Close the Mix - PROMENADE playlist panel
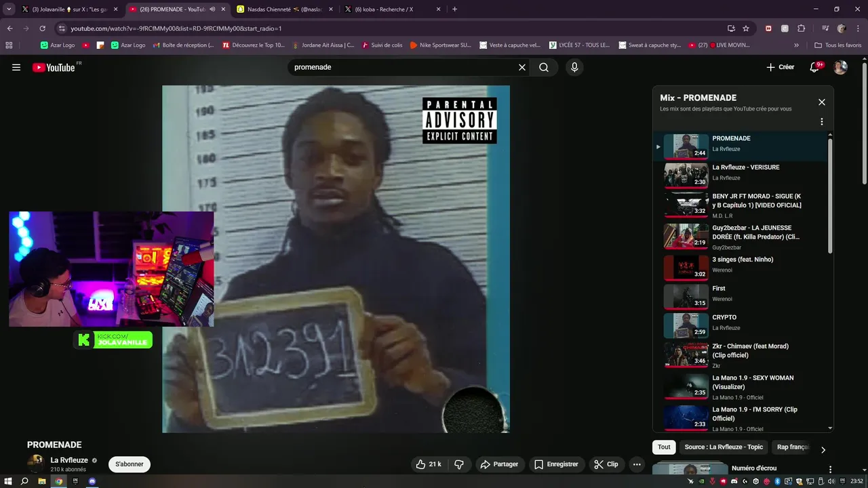868x488 pixels. [x=822, y=102]
